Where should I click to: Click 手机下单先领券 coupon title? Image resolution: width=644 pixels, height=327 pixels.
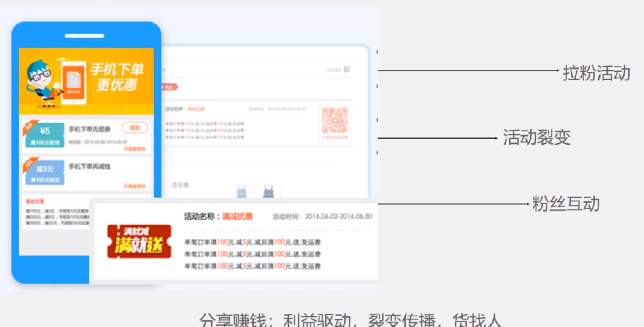click(89, 129)
